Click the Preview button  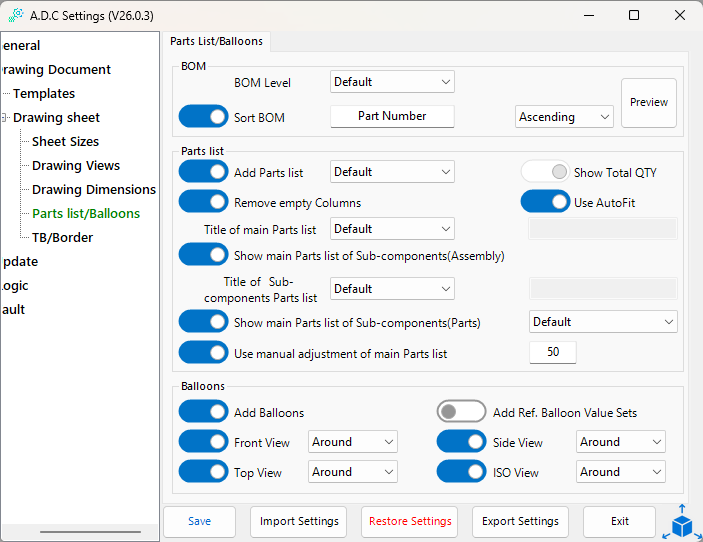649,102
